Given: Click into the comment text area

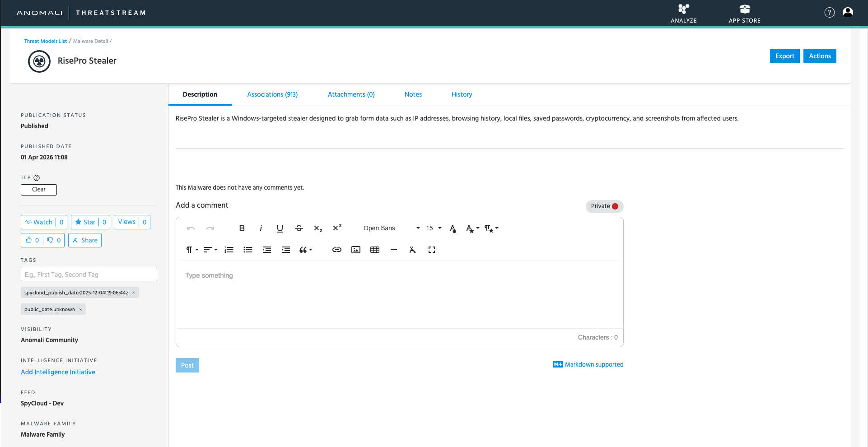Looking at the screenshot, I should click(400, 294).
